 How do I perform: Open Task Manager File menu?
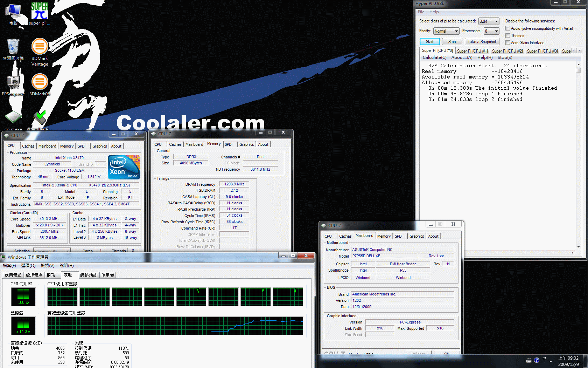pyautogui.click(x=9, y=266)
